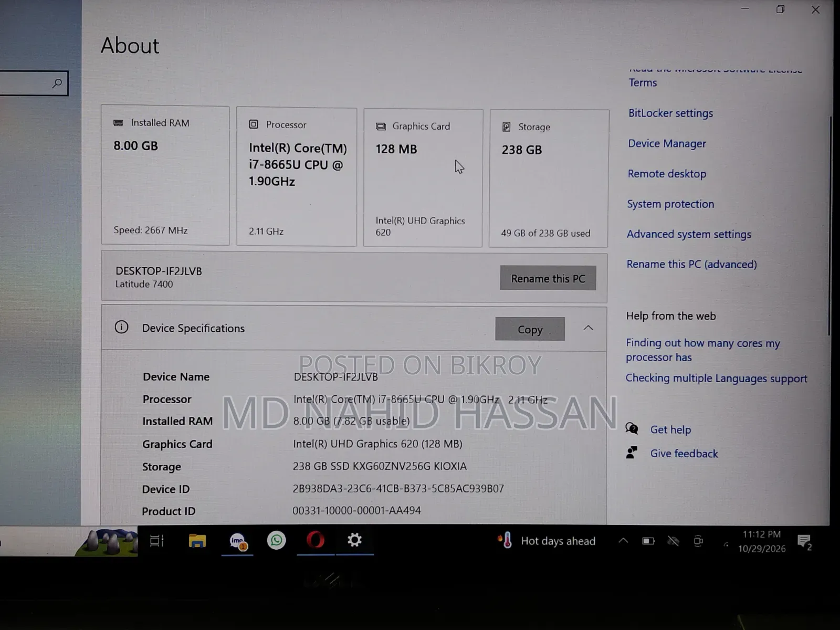Click the '49 GB of 238 GB used' text

545,233
